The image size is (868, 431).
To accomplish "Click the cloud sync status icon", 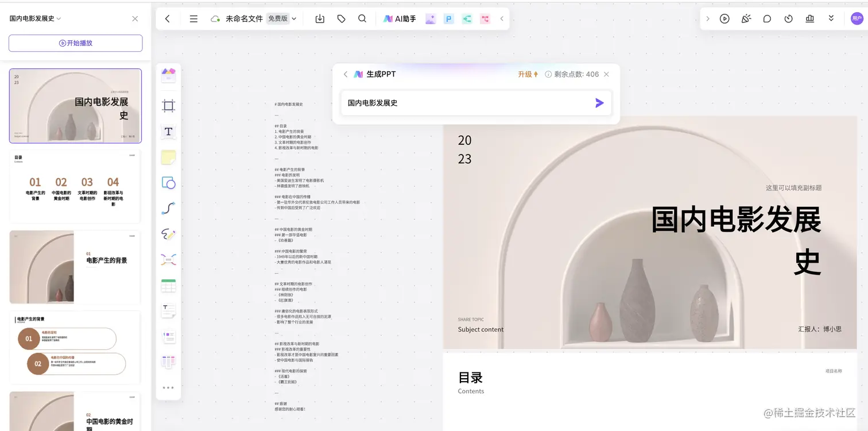I will click(215, 18).
